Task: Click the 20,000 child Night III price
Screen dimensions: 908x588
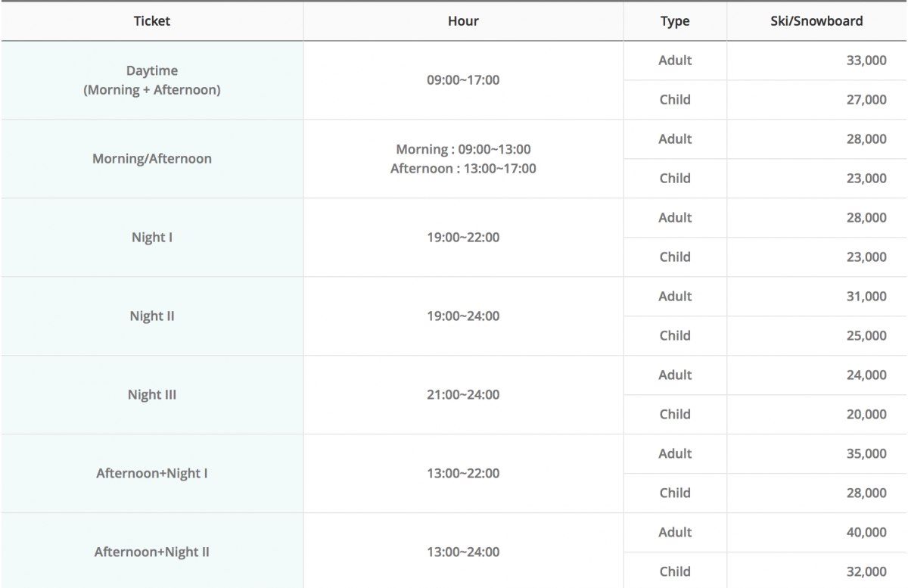Action: (x=866, y=415)
